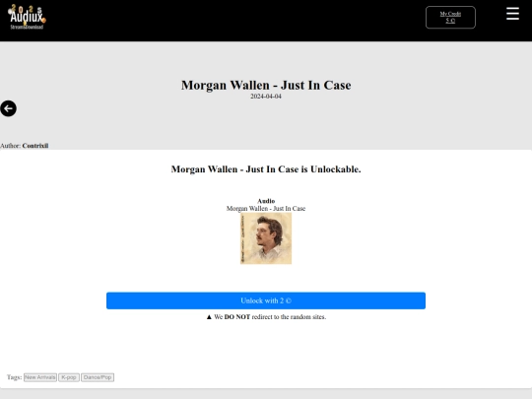Click the 5 credit amount in the header
This screenshot has width=532, height=399.
pos(450,21)
